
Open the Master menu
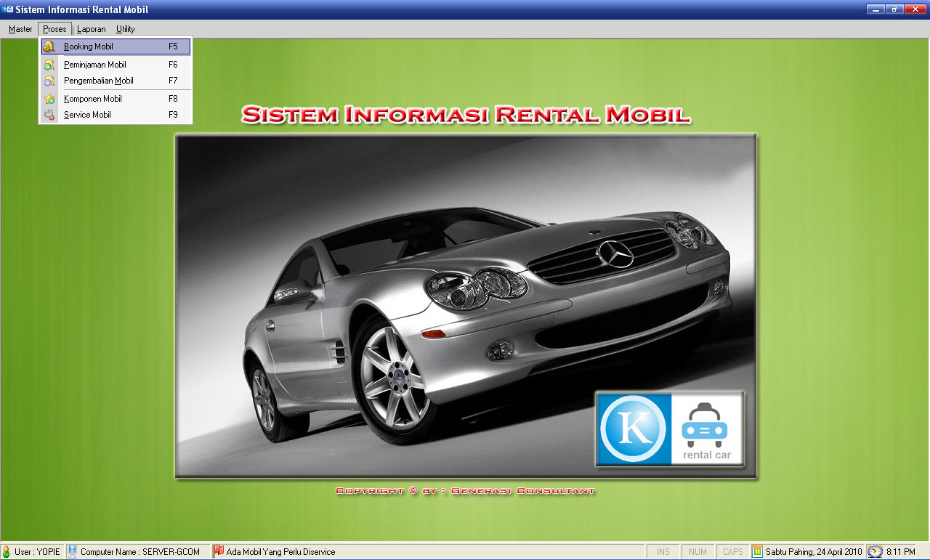point(20,29)
